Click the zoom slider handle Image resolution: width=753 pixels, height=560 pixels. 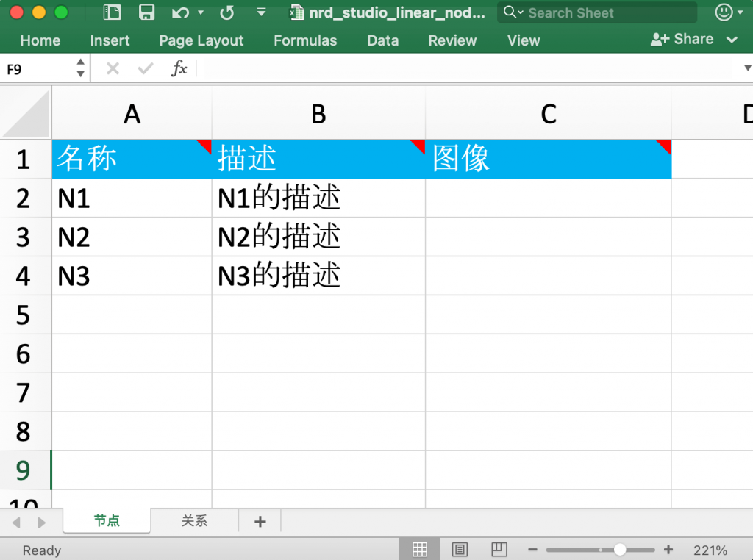click(620, 550)
